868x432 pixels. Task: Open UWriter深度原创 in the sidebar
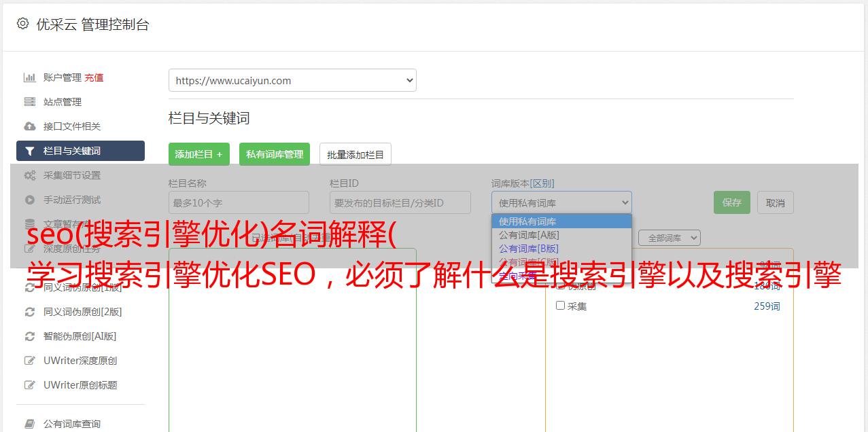click(80, 361)
